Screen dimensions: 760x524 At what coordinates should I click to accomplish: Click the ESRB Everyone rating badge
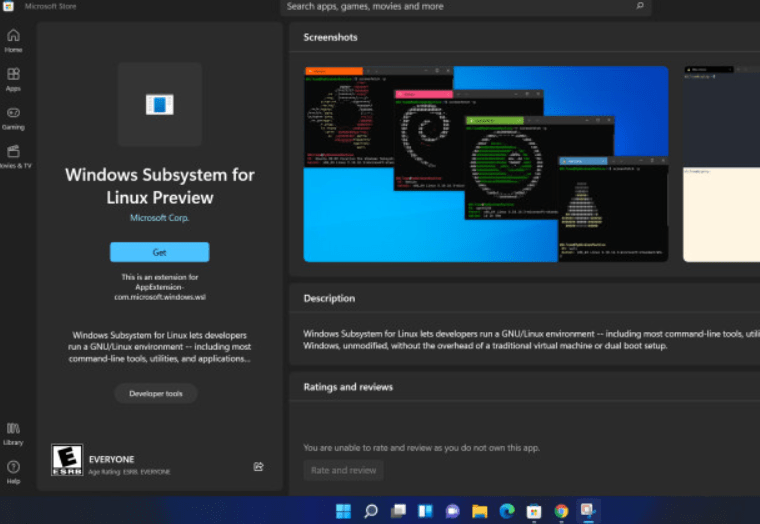[x=65, y=460]
